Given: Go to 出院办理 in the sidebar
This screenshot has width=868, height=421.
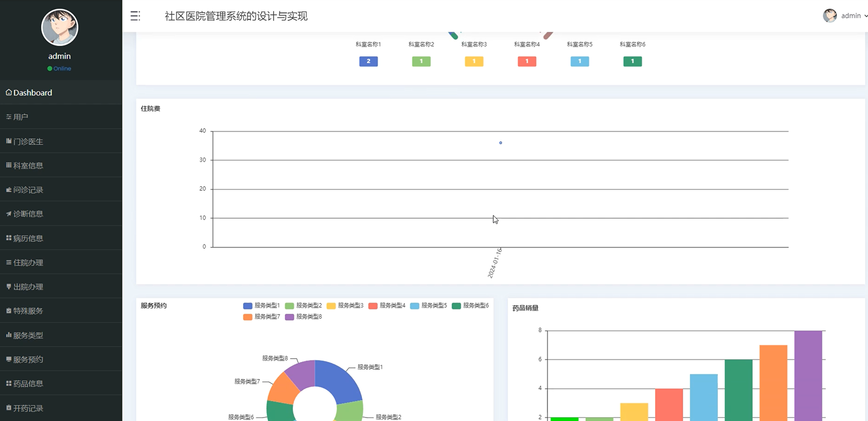Looking at the screenshot, I should coord(61,286).
